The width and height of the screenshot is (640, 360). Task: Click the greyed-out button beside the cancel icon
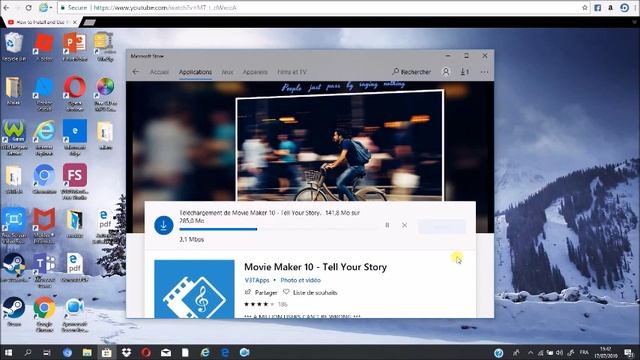441,227
